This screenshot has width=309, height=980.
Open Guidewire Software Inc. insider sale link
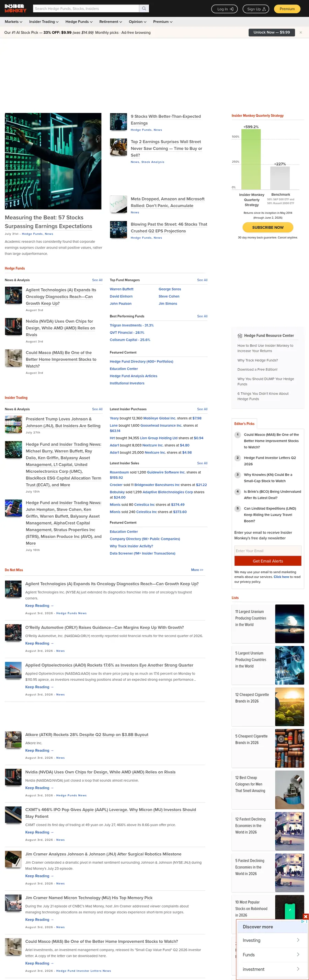click(x=166, y=472)
